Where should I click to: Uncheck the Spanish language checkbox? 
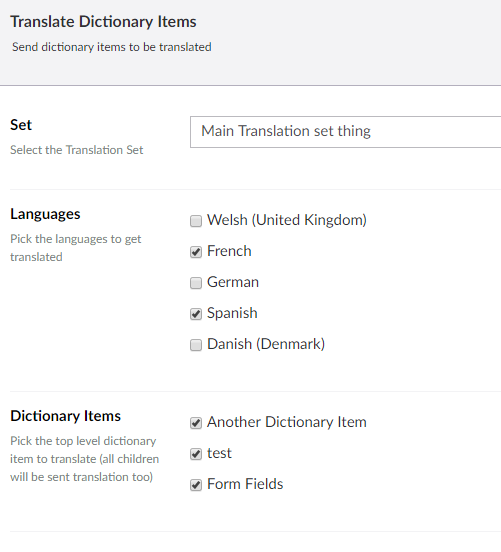196,314
